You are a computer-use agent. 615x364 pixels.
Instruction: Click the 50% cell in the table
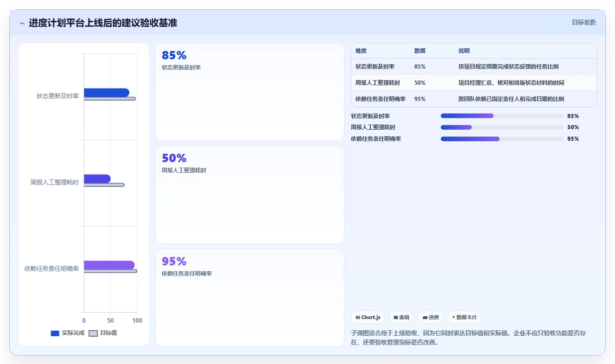click(x=420, y=83)
